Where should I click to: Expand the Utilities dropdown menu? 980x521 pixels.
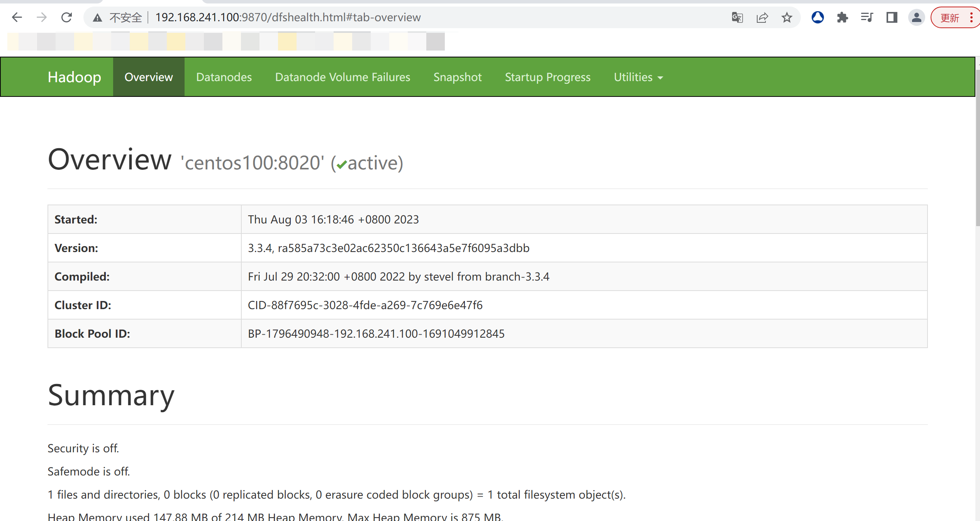(x=638, y=77)
